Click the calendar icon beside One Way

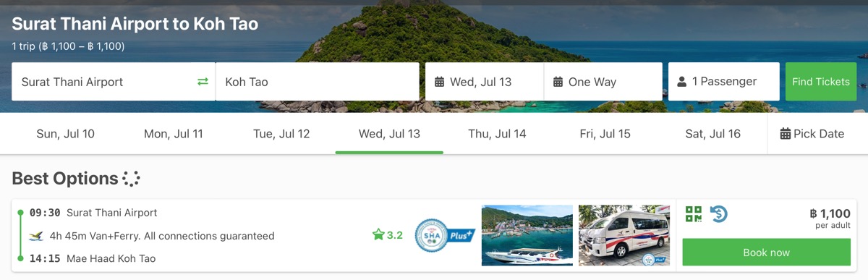coord(558,82)
